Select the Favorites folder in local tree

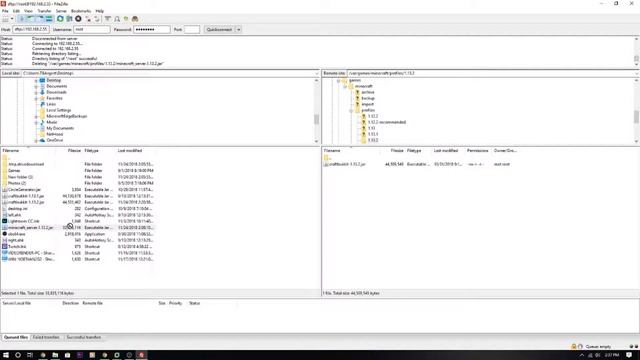coord(54,98)
